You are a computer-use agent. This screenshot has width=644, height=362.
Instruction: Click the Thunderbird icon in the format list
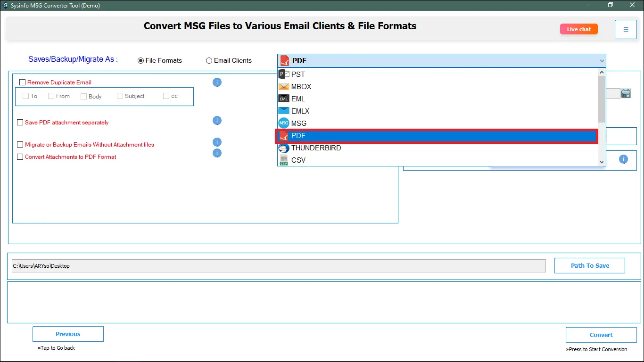[x=284, y=148]
